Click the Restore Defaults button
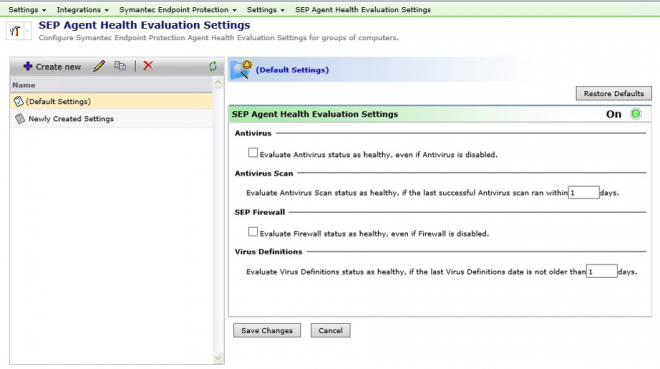660x369 pixels. click(613, 93)
